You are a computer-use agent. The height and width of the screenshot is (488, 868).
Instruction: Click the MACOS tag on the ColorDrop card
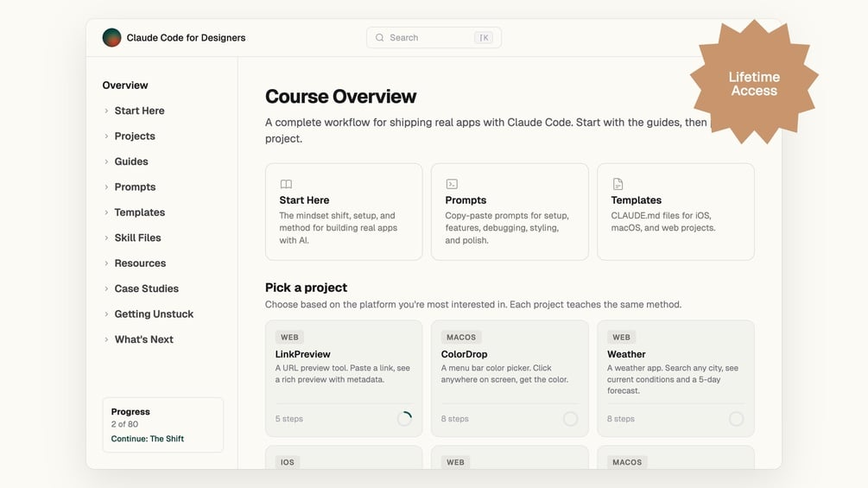click(461, 337)
